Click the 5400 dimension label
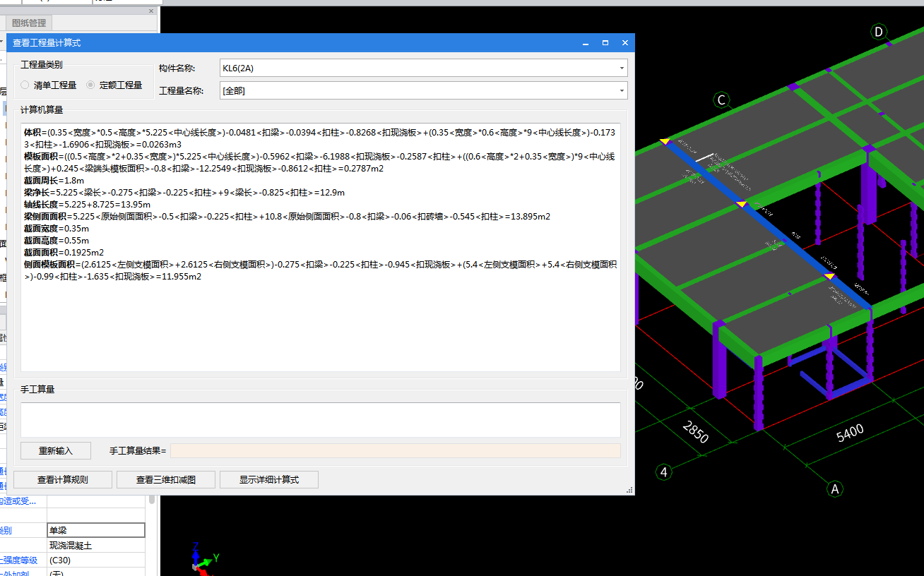 [x=850, y=432]
